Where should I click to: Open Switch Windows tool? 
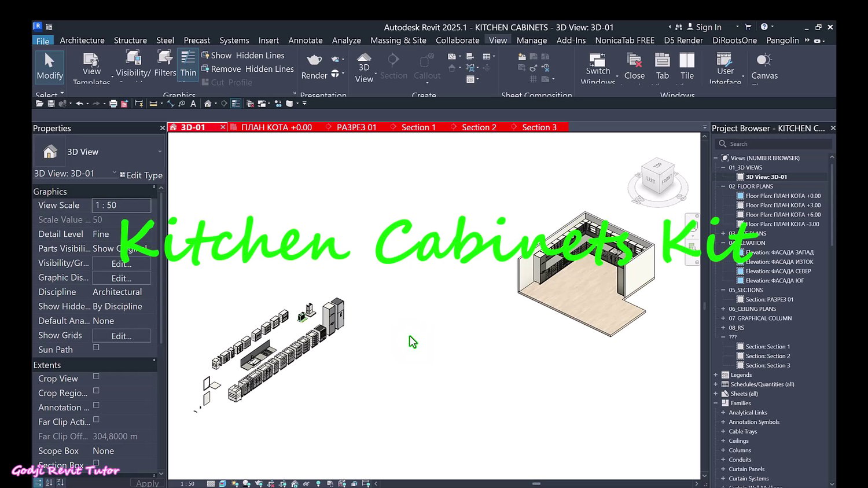click(598, 68)
